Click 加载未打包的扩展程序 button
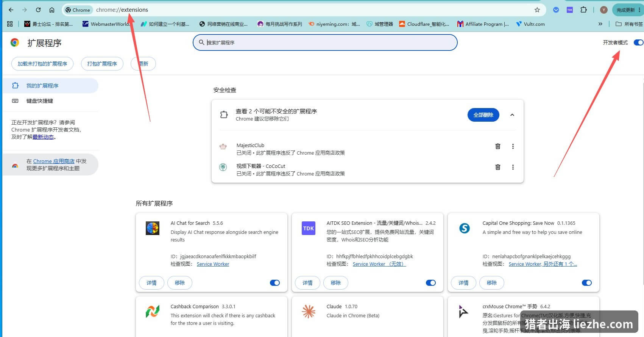This screenshot has height=337, width=644. point(42,64)
